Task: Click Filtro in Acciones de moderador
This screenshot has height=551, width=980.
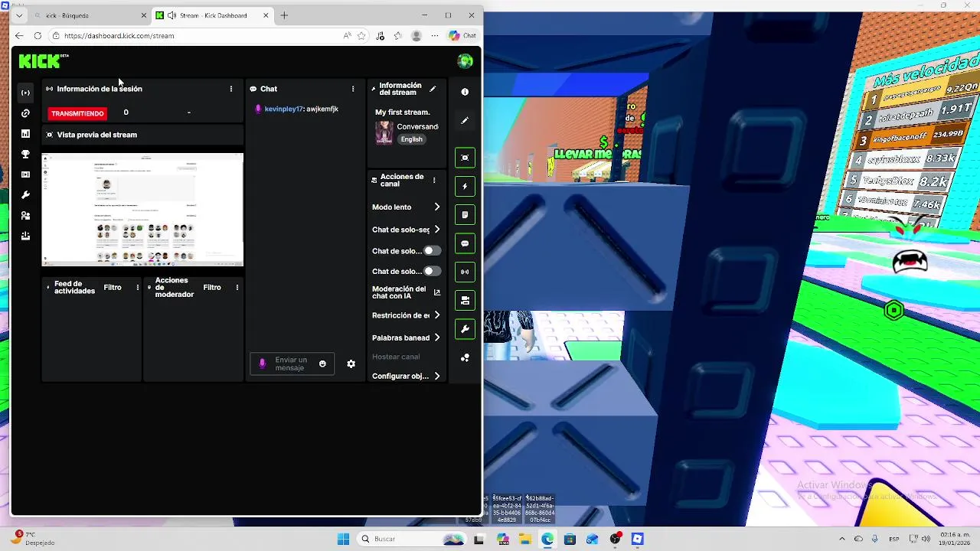Action: [x=212, y=288]
